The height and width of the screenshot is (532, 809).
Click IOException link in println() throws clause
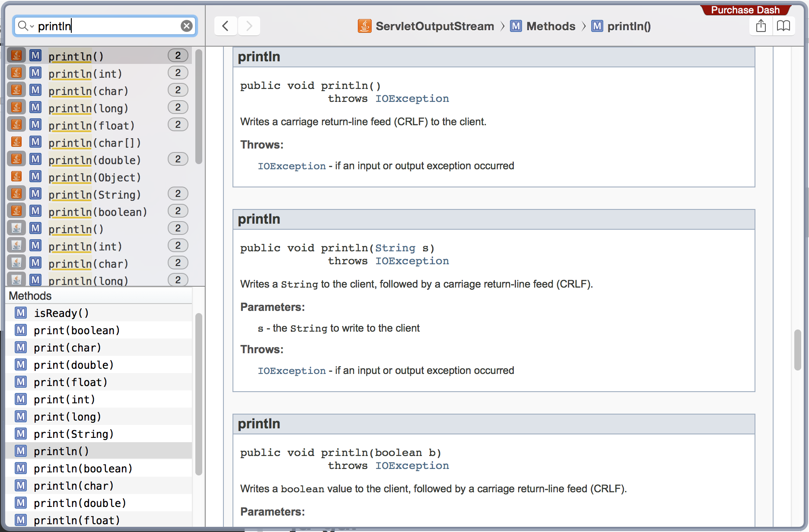(412, 99)
